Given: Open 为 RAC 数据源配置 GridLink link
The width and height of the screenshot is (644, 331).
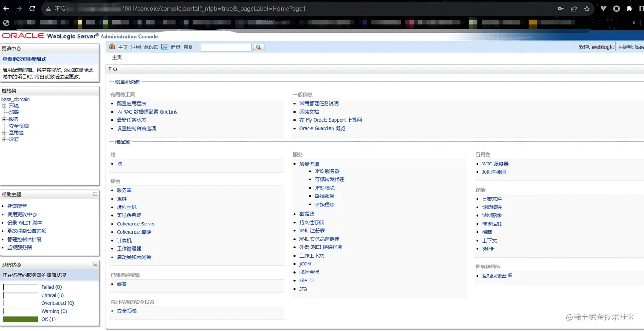Looking at the screenshot, I should (147, 112).
